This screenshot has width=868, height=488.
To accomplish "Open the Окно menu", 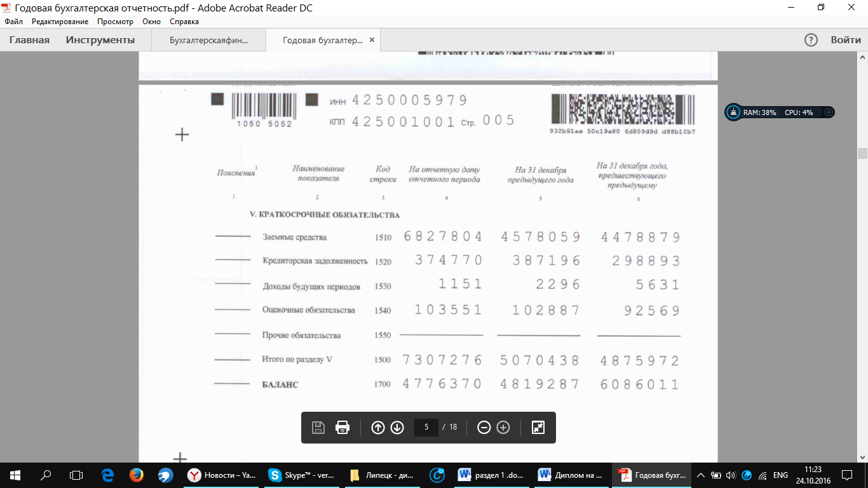I will pos(152,22).
